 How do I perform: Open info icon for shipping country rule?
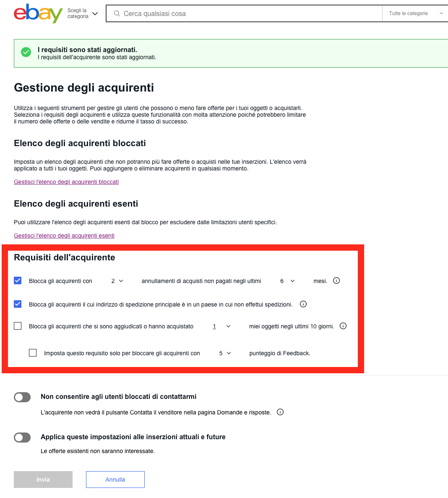tap(303, 304)
